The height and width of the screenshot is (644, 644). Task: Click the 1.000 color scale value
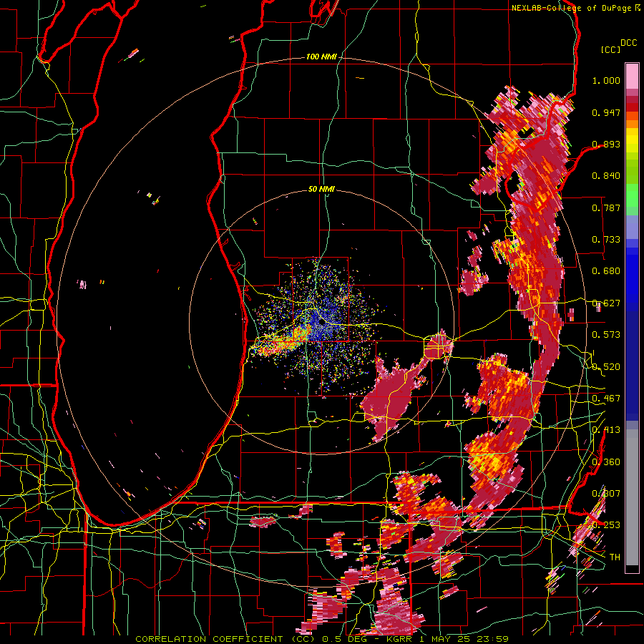[x=606, y=81]
